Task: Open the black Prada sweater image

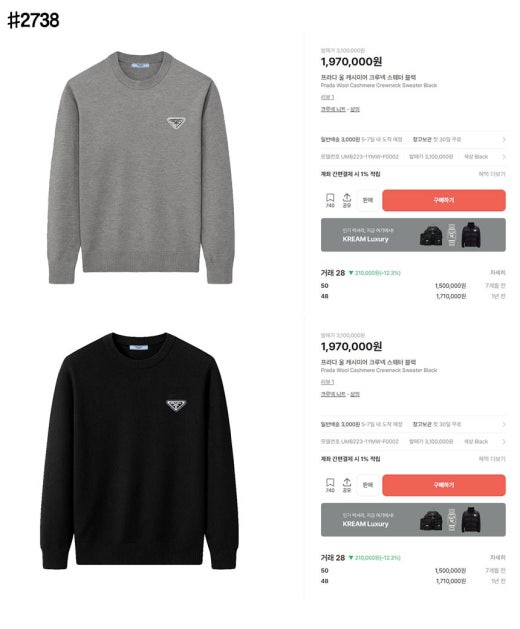Action: coord(139,450)
